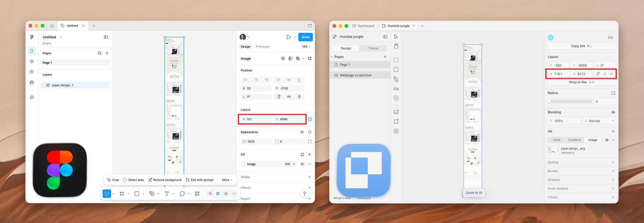This screenshot has height=223, width=644.
Task: Click Wrap in flex button
Action: (581, 82)
